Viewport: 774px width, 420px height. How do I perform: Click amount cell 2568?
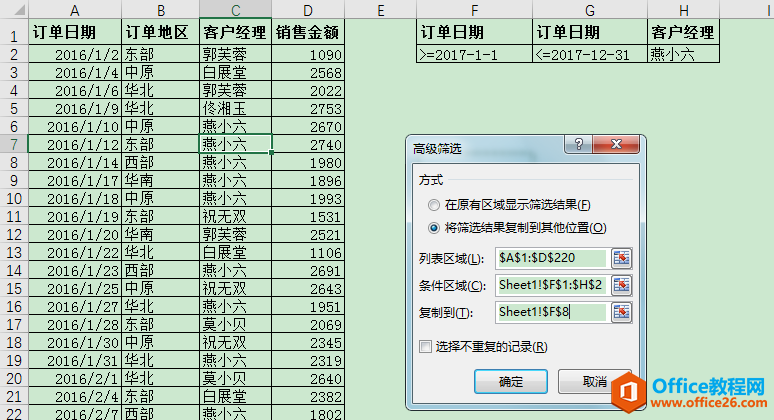click(308, 73)
